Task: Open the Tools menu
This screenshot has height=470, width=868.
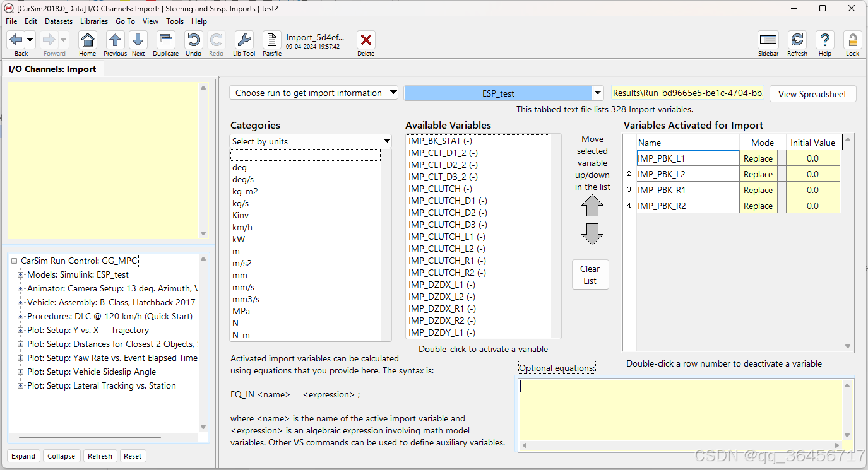Action: pyautogui.click(x=175, y=21)
